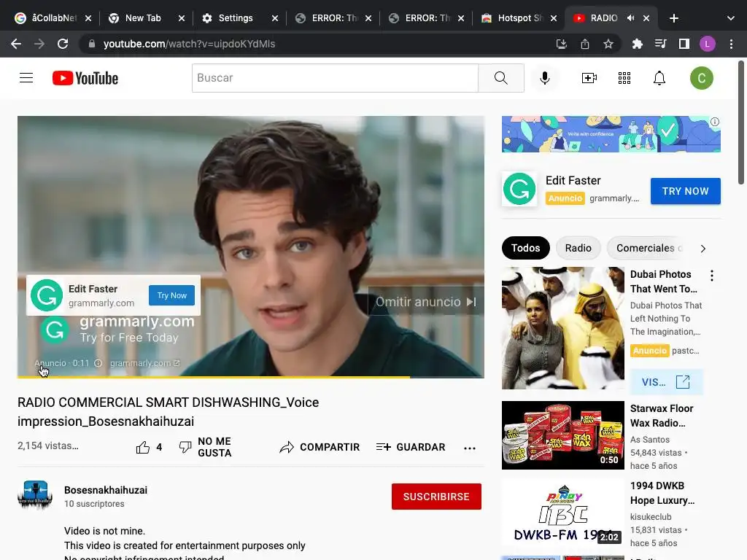This screenshot has height=560, width=747.
Task: Open the Bosesnakhaihuzai channel name
Action: 106,490
